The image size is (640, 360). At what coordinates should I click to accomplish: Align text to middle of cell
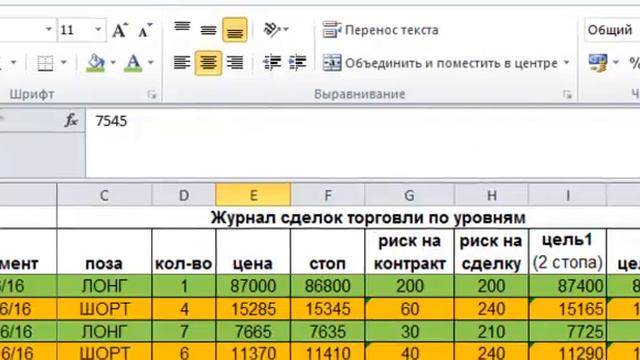point(208,30)
